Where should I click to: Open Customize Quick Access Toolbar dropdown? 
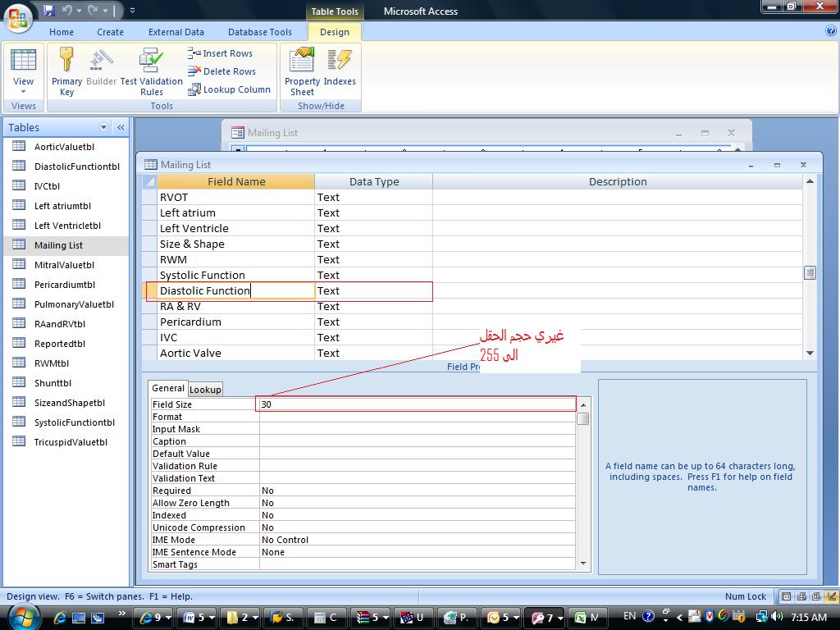pyautogui.click(x=132, y=10)
